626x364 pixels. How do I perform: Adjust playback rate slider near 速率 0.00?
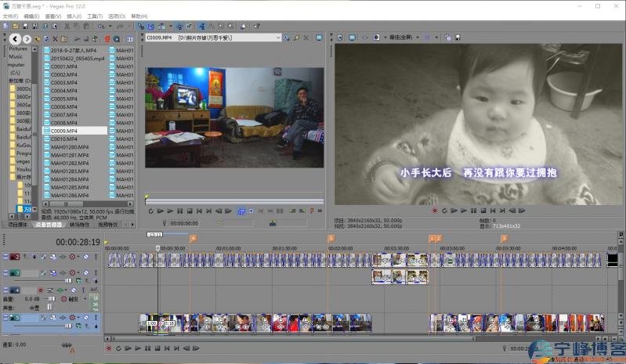(x=66, y=345)
